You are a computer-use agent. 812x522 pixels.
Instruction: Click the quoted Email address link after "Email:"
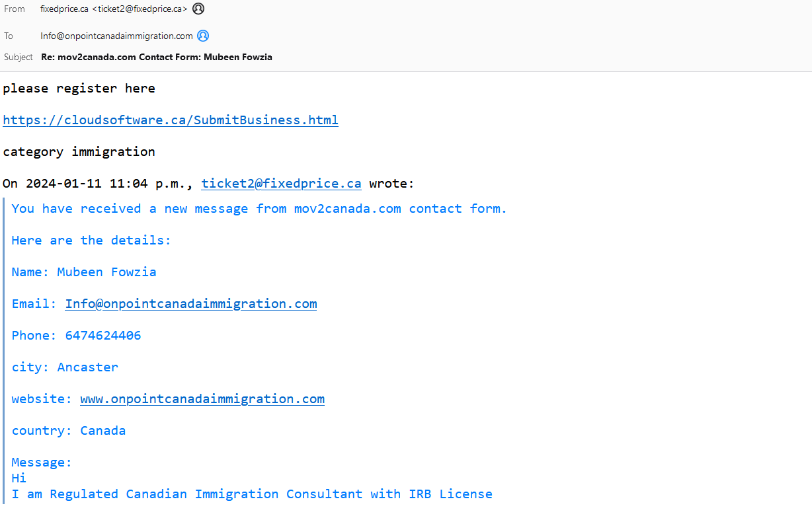(x=190, y=304)
